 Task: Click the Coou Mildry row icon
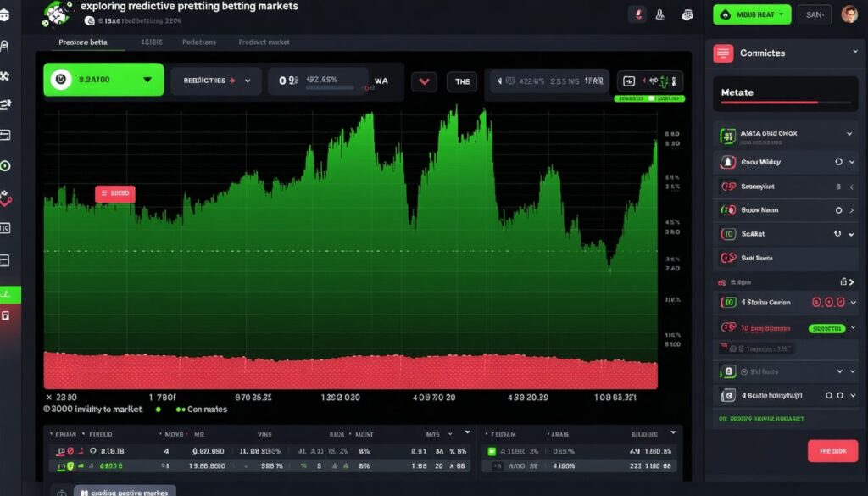[727, 162]
